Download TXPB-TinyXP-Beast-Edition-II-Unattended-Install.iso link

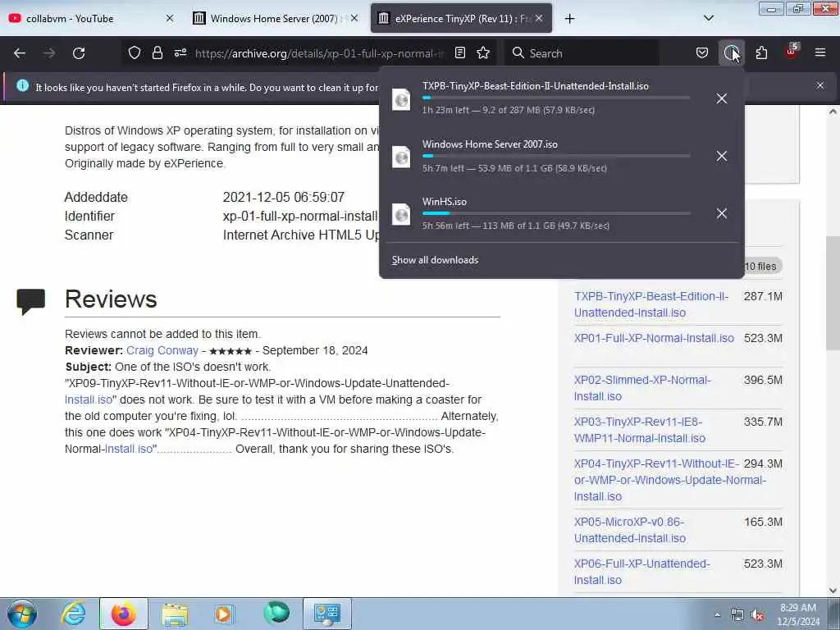(651, 304)
